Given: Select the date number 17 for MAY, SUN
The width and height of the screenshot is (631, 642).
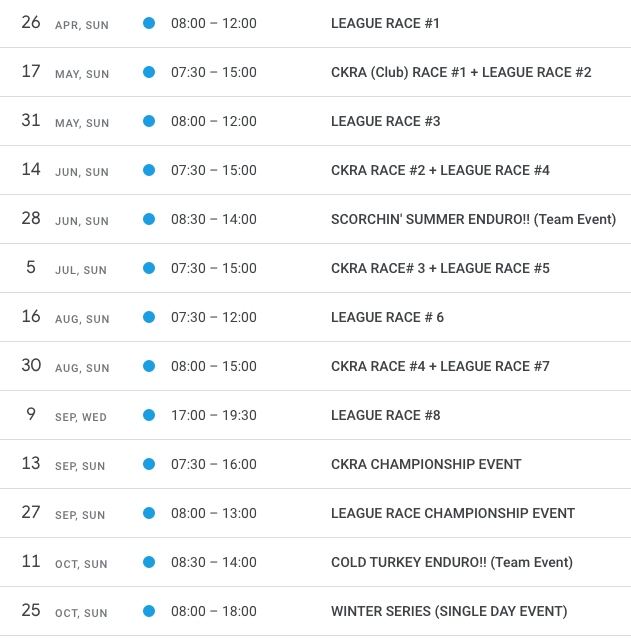Looking at the screenshot, I should coord(31,71).
